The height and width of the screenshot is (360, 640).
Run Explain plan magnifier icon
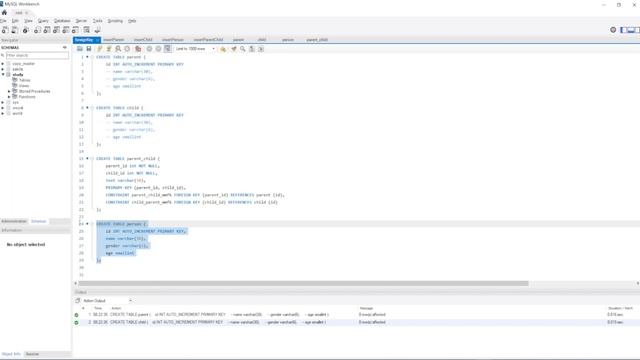[118, 49]
